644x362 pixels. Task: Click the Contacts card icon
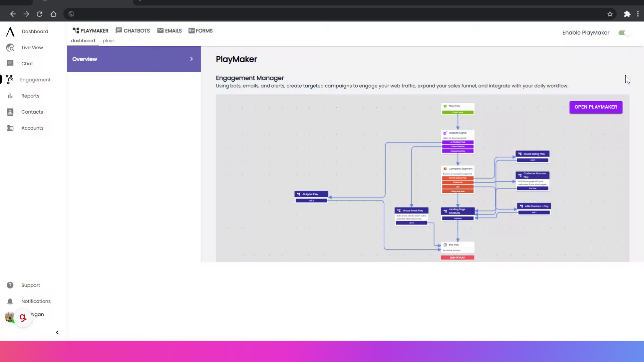10,112
